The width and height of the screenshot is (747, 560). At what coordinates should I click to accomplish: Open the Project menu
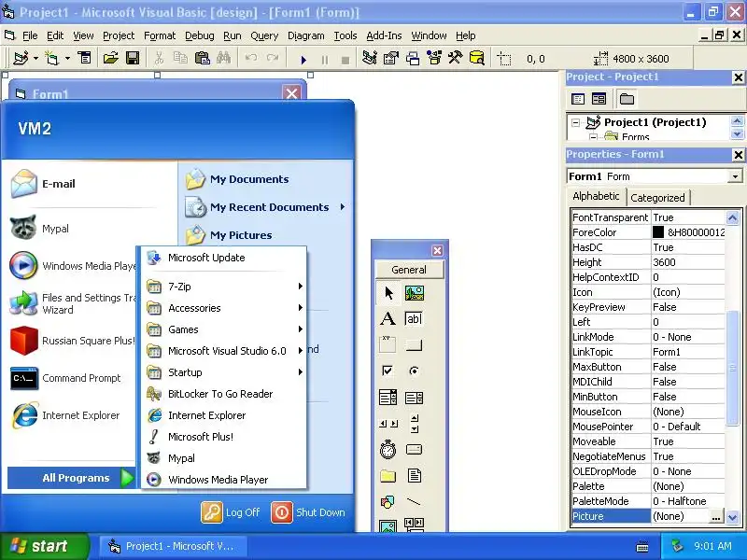coord(119,35)
